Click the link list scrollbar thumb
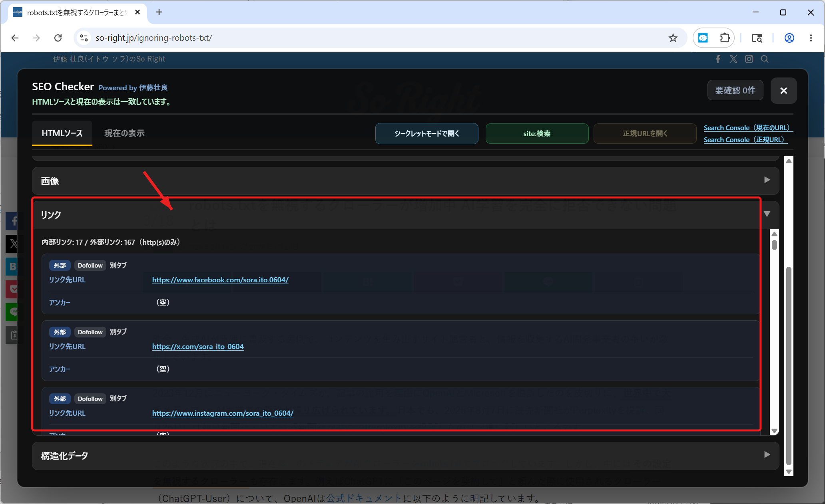This screenshot has width=825, height=504. coord(774,244)
